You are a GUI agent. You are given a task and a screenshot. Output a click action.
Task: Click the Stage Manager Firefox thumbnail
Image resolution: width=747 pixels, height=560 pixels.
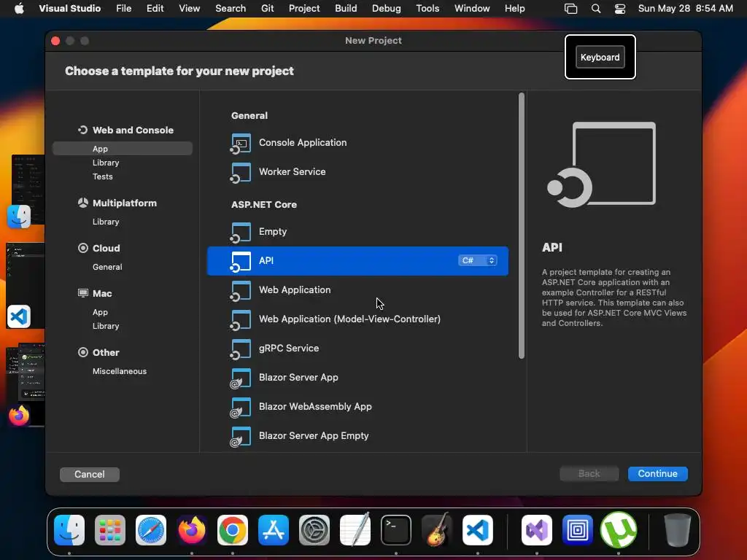tap(26, 384)
